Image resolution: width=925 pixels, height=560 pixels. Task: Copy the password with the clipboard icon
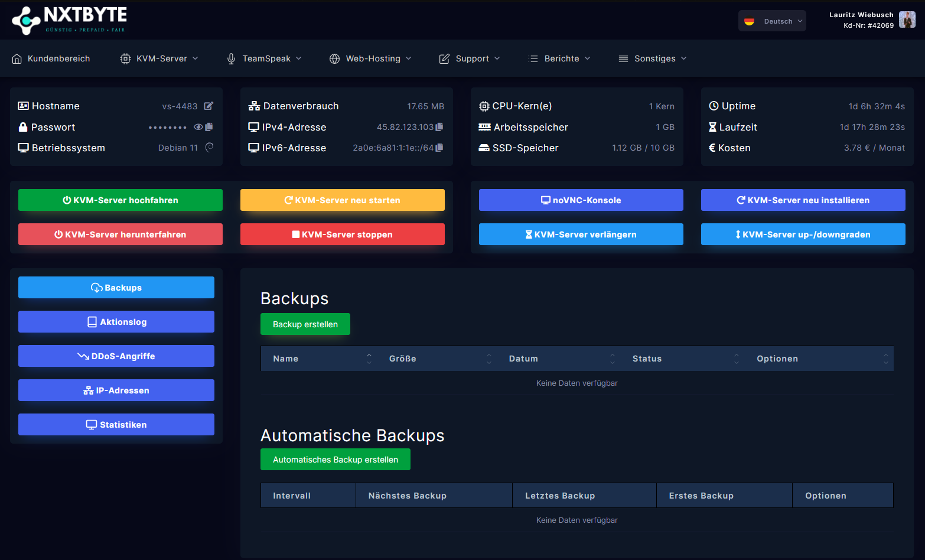[209, 127]
